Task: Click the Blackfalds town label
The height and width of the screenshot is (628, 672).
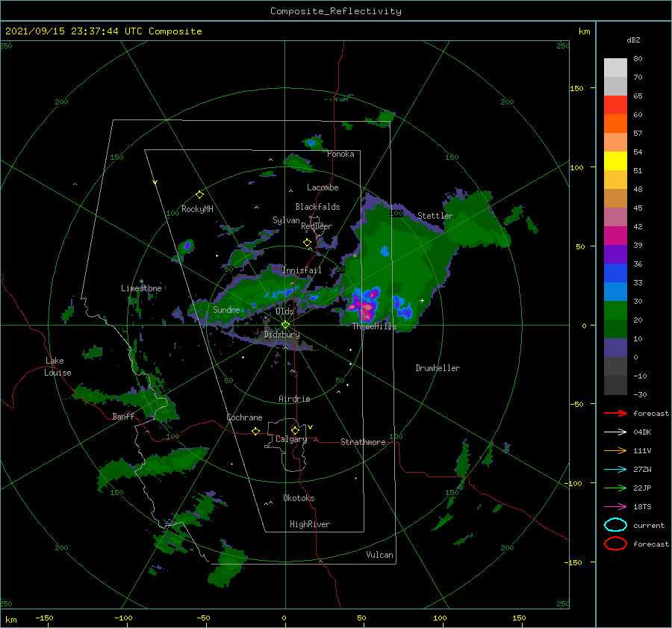Action: click(x=317, y=207)
